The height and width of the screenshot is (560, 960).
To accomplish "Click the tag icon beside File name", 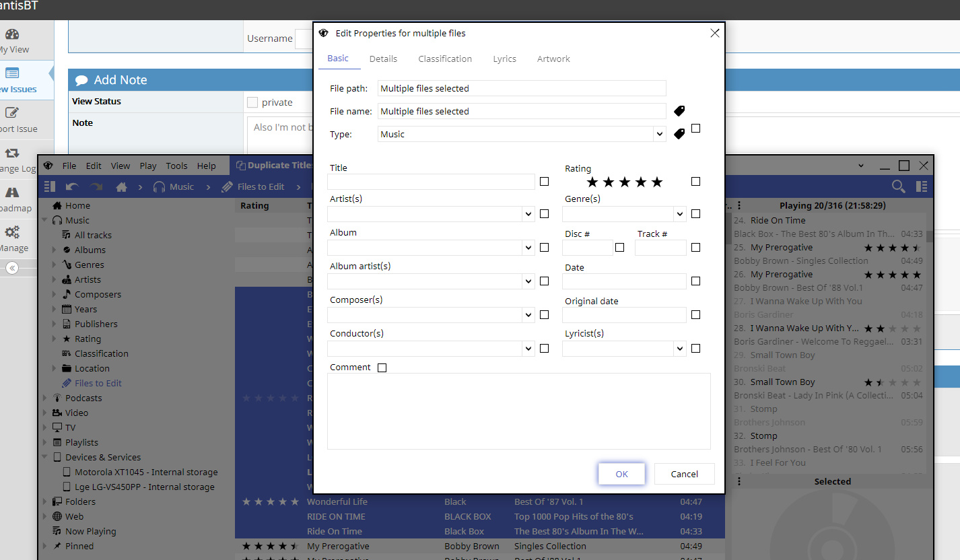I will pyautogui.click(x=679, y=111).
